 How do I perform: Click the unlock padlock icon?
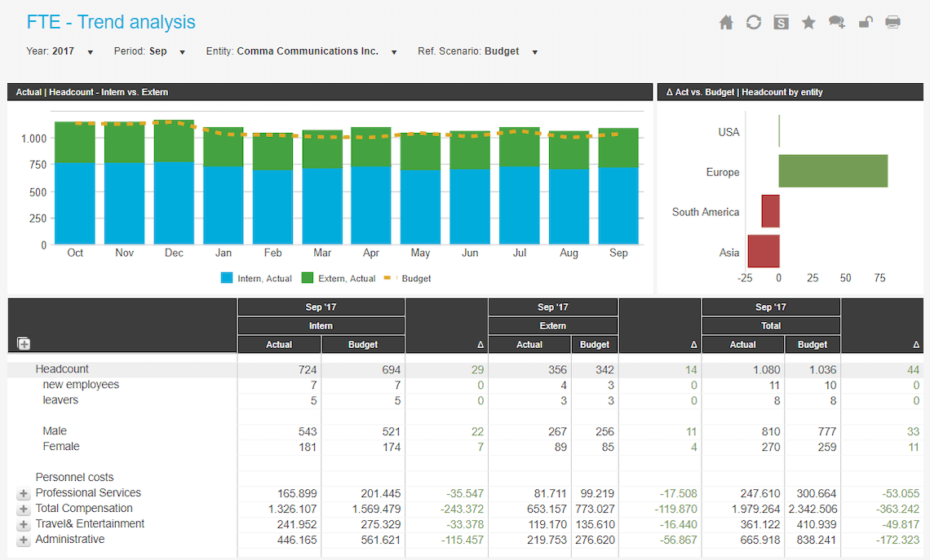point(866,23)
